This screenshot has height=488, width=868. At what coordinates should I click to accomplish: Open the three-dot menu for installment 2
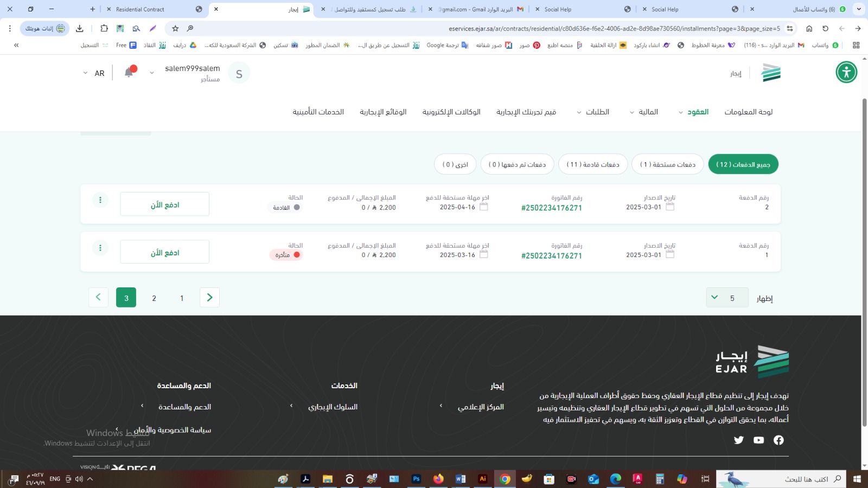[100, 200]
